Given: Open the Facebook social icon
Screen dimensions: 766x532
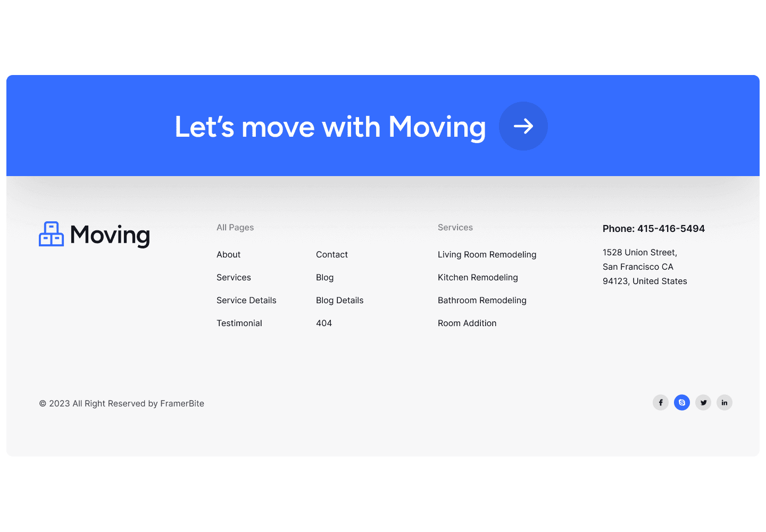Looking at the screenshot, I should (x=661, y=403).
